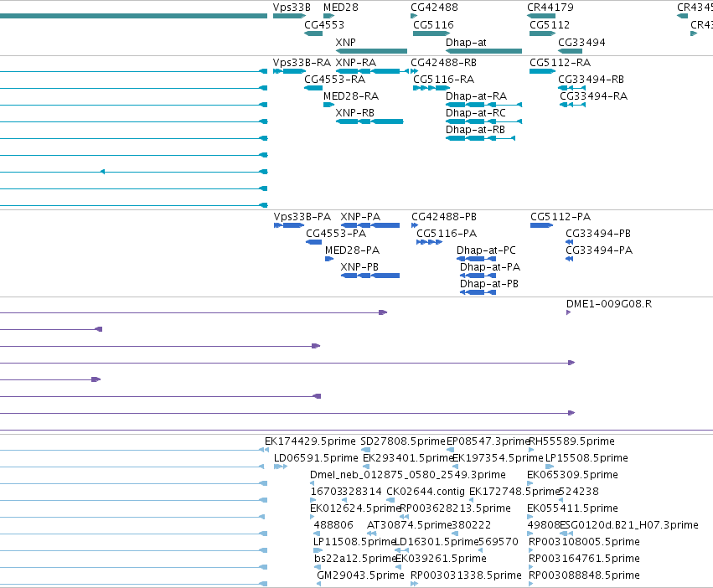713x588 pixels.
Task: Click the CG4553-PA protein label
Action: point(336,234)
